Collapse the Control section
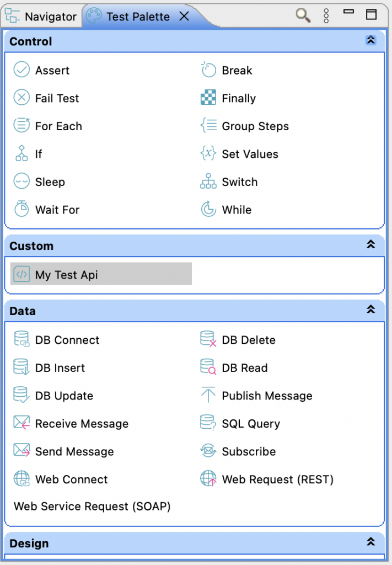The image size is (392, 565). pyautogui.click(x=370, y=40)
